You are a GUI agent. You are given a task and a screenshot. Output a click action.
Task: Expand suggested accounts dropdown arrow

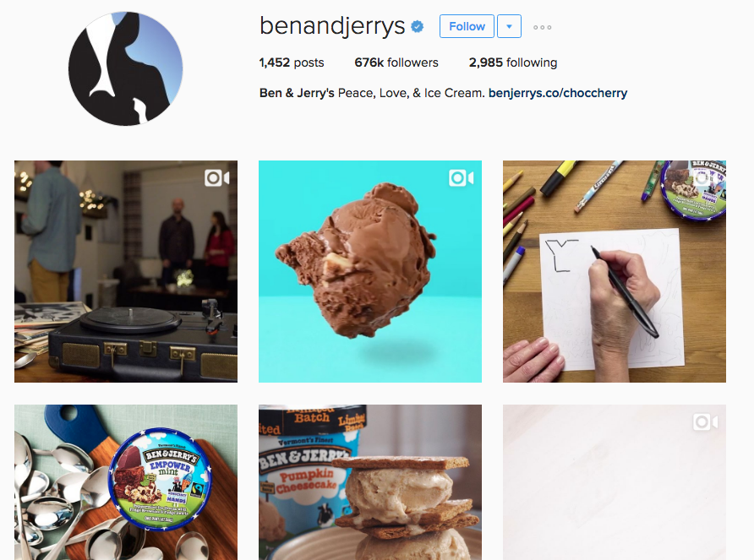tap(509, 26)
